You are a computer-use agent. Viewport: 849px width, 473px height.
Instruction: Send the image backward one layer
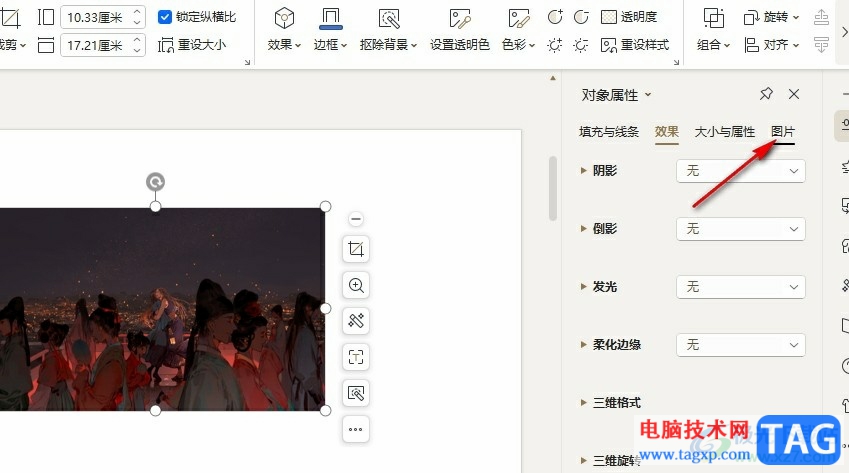point(821,45)
